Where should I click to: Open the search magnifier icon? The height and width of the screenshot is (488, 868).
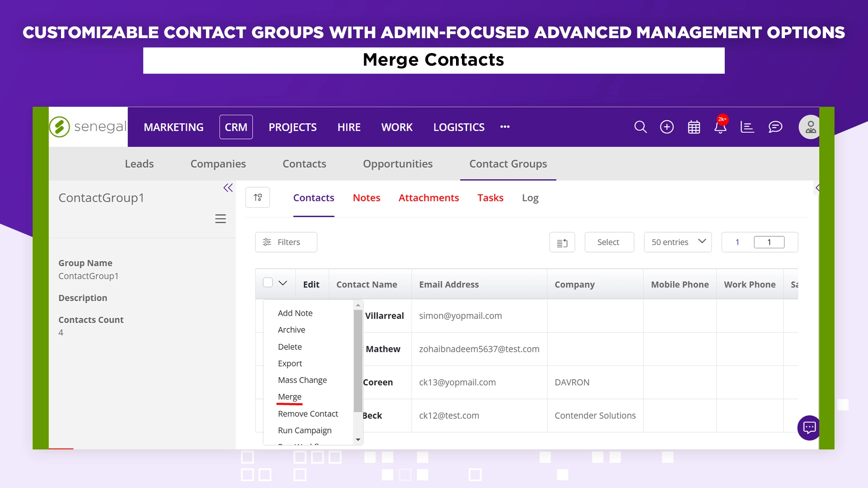pyautogui.click(x=640, y=127)
